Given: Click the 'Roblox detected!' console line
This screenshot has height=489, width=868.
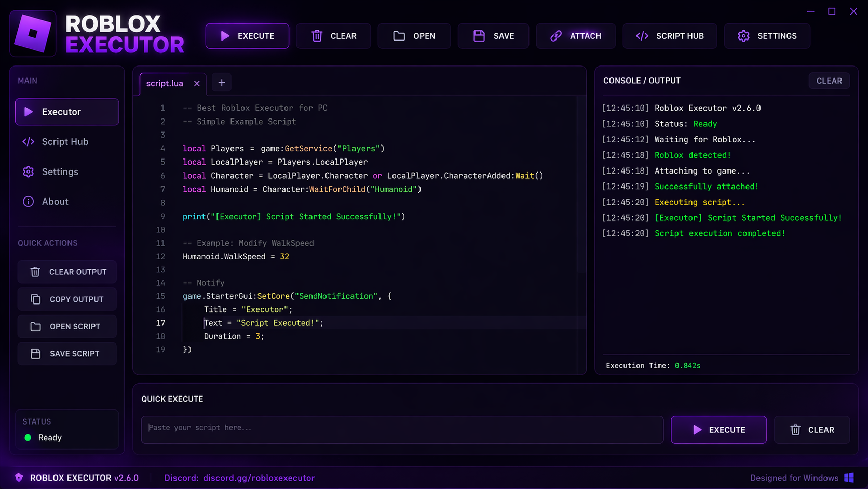Looking at the screenshot, I should [693, 155].
